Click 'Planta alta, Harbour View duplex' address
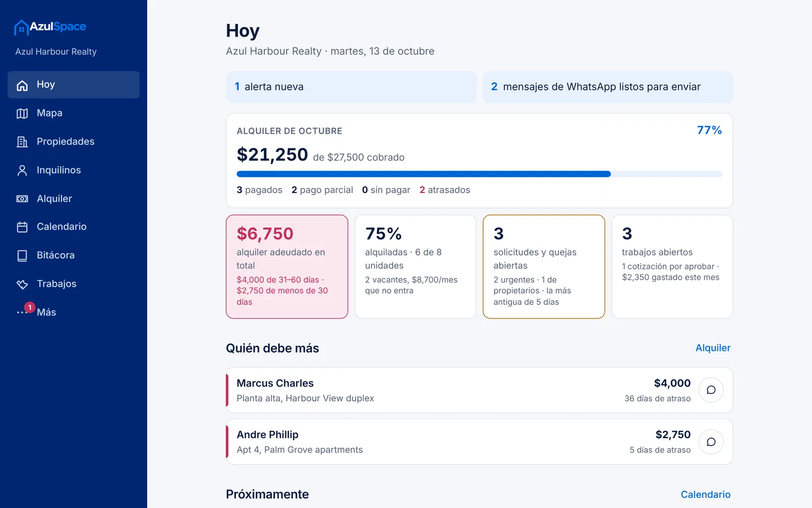812x508 pixels. [305, 399]
